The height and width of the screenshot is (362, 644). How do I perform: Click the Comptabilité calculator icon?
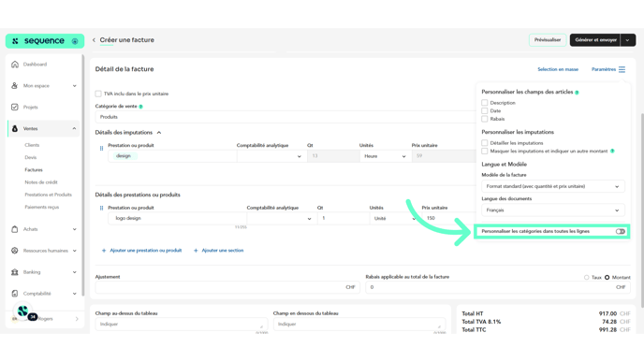pyautogui.click(x=15, y=294)
